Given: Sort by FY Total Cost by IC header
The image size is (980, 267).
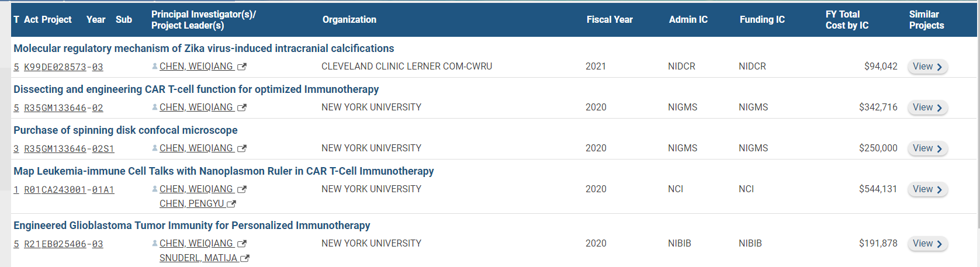Looking at the screenshot, I should pyautogui.click(x=847, y=20).
